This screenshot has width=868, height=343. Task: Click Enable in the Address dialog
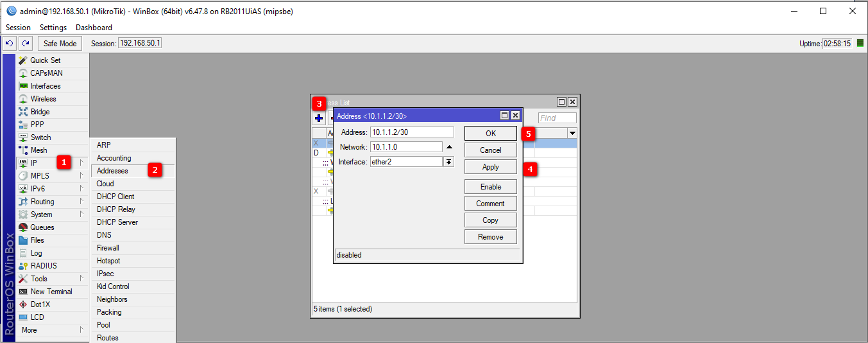click(490, 187)
